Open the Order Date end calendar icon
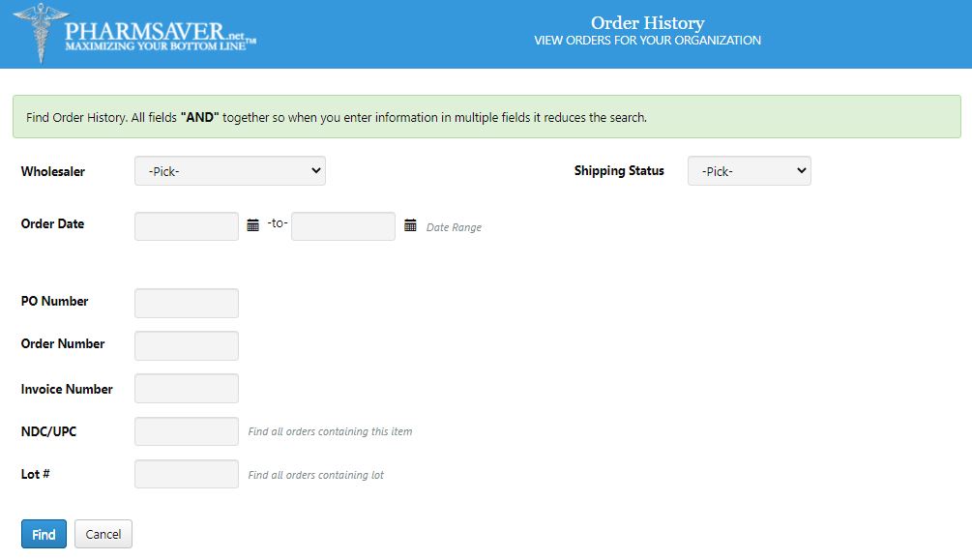 tap(410, 225)
